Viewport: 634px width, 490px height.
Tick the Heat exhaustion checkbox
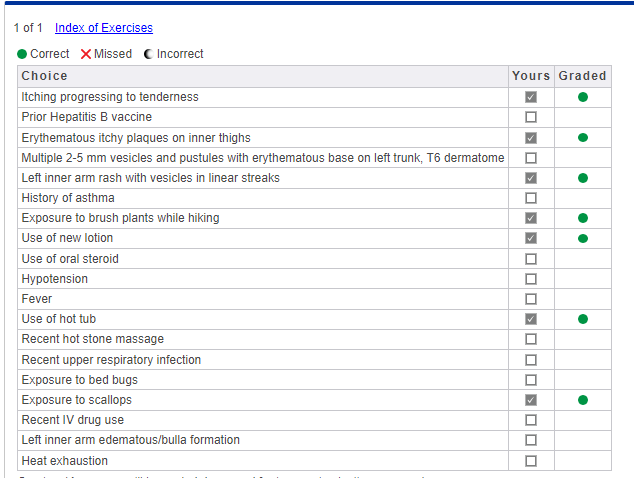point(531,461)
